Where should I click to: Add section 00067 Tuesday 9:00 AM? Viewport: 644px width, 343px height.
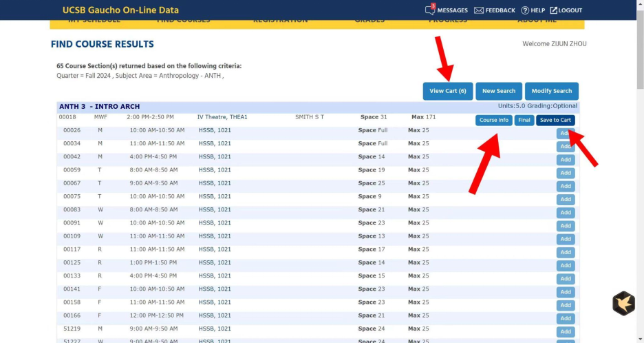click(x=566, y=186)
